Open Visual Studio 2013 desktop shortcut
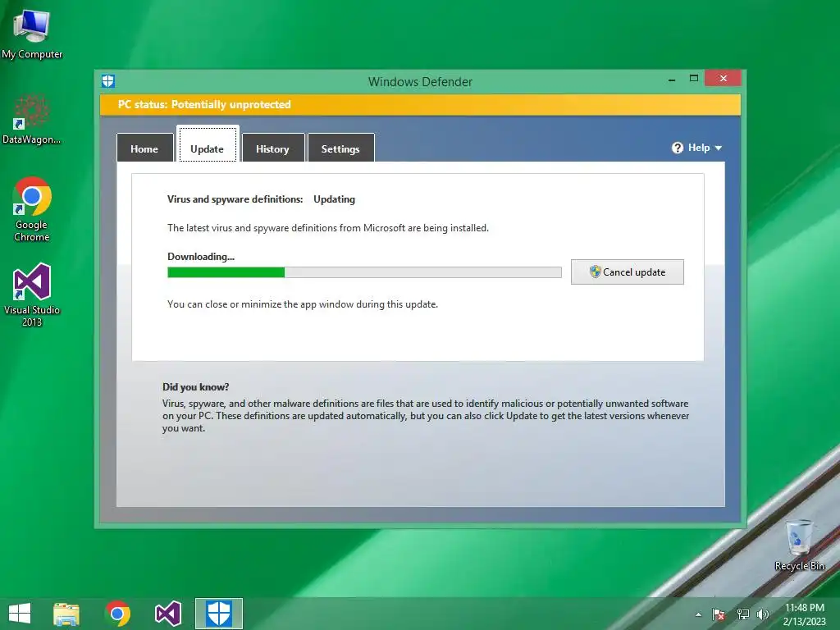The image size is (840, 630). (x=32, y=294)
